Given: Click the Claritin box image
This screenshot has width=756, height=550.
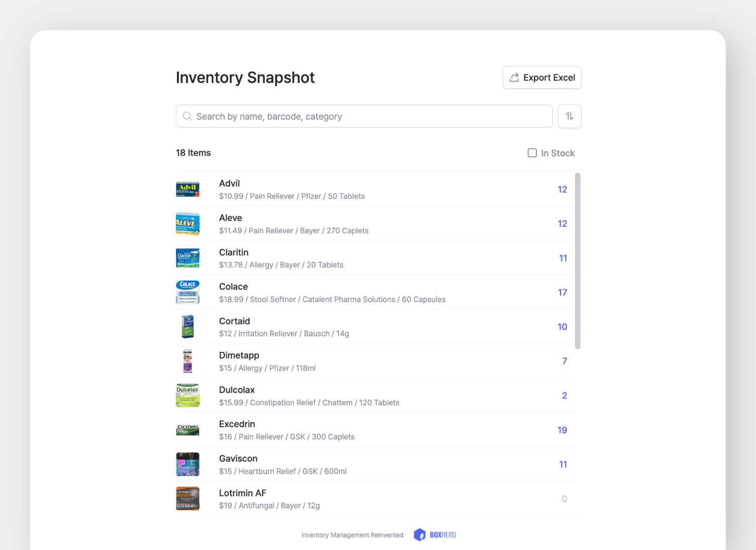Looking at the screenshot, I should (x=187, y=258).
